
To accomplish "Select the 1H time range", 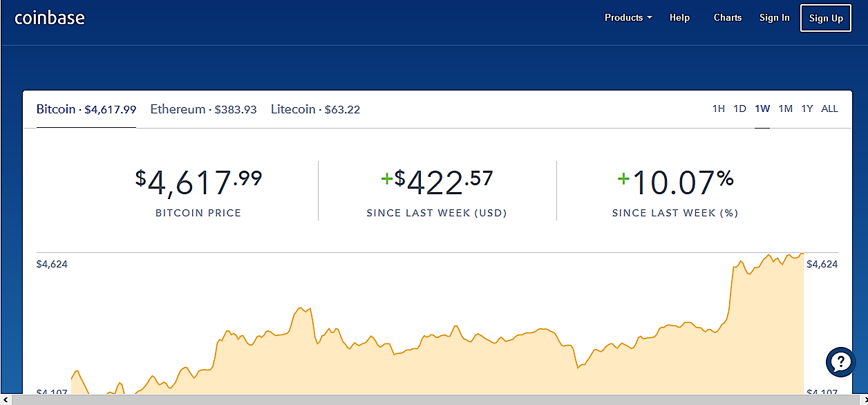I will [x=719, y=109].
